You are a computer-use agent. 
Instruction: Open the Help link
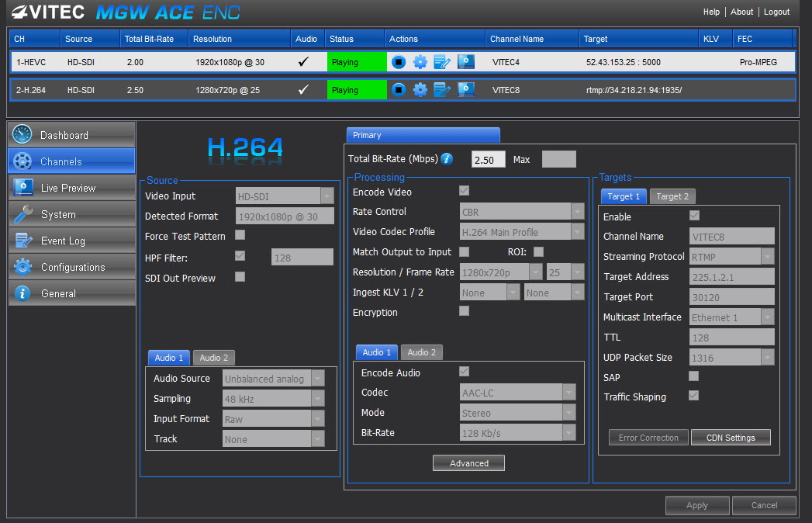(x=711, y=12)
